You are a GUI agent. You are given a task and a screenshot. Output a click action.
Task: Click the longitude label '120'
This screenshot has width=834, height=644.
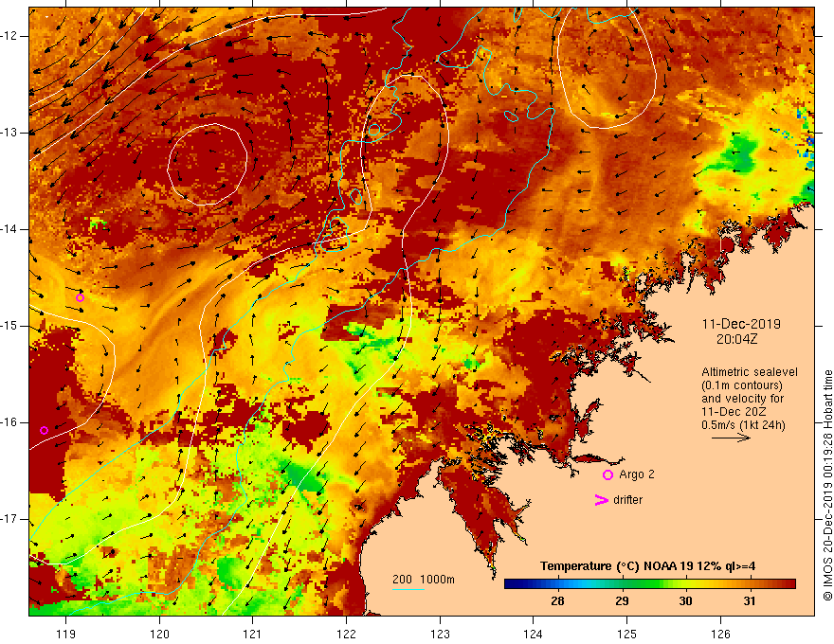click(x=159, y=634)
